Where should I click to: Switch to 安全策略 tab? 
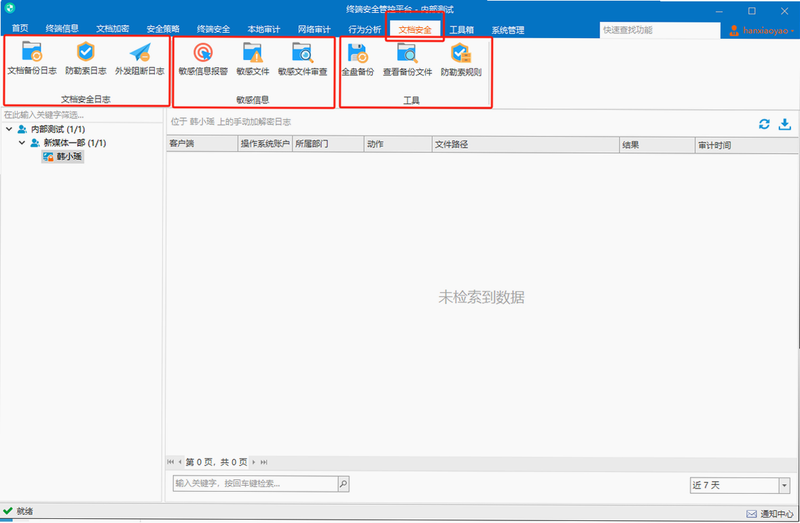163,29
